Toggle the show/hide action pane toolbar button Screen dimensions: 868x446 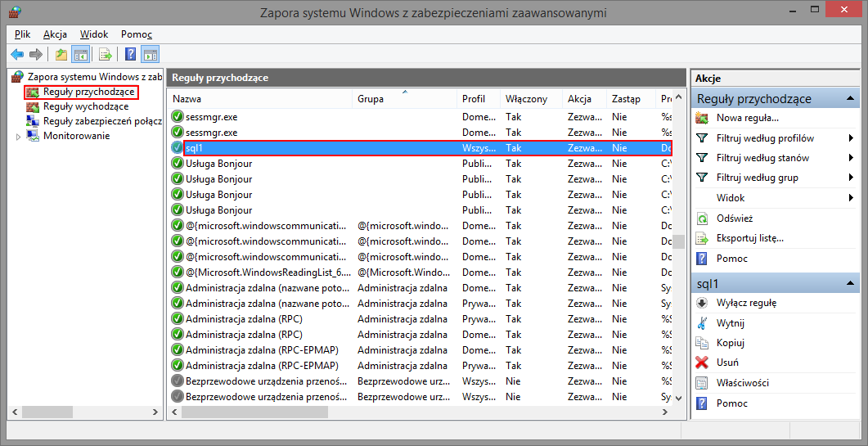coord(151,54)
